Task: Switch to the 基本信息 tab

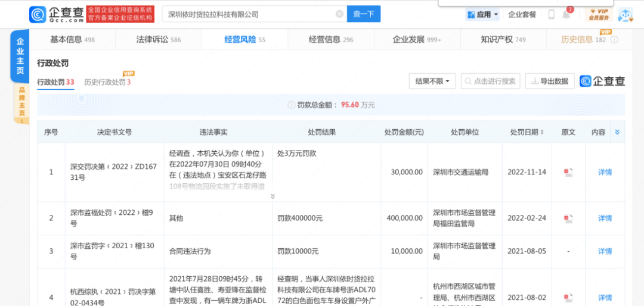Action: (72, 40)
